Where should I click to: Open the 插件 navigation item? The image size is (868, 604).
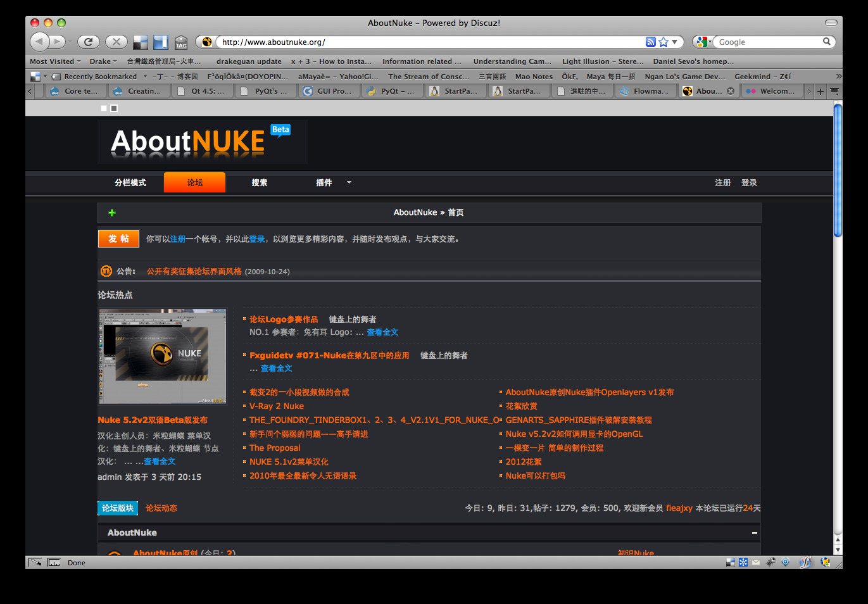coord(324,183)
